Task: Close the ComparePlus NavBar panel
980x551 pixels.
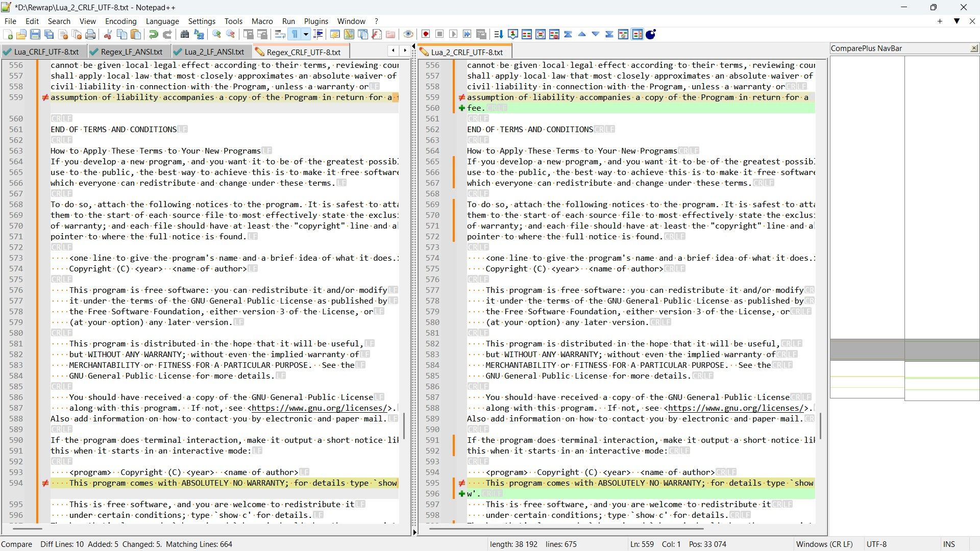Action: 974,48
